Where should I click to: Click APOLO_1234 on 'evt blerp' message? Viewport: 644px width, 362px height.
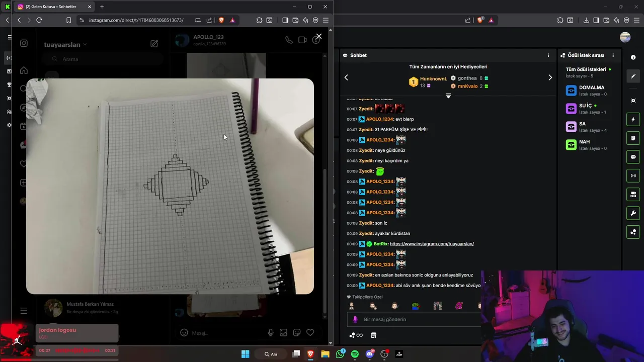(x=379, y=119)
